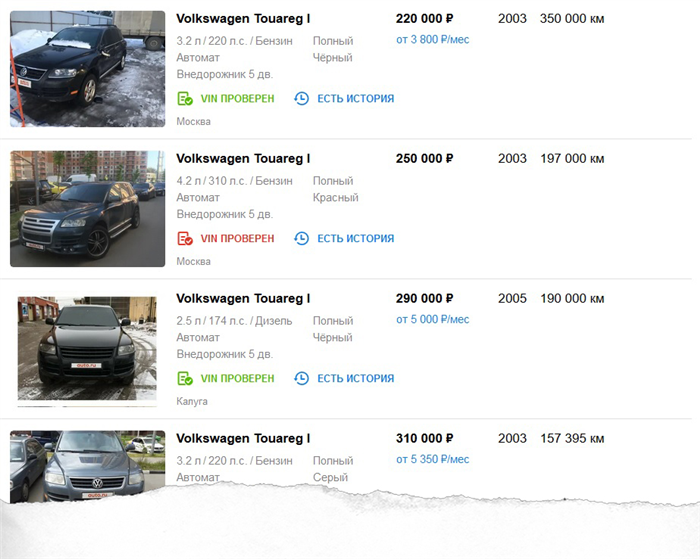This screenshot has width=700, height=559.
Task: Click green VIN checked icon on 220 000 ₽ listing
Action: 185,99
